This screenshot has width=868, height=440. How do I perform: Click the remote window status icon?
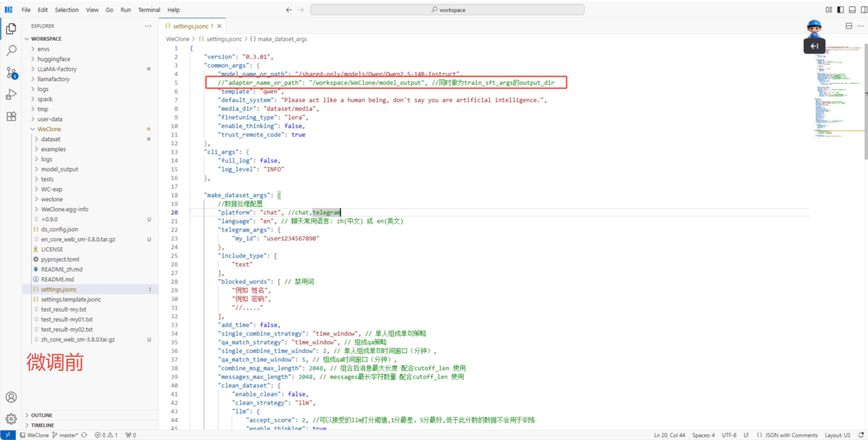(x=8, y=435)
